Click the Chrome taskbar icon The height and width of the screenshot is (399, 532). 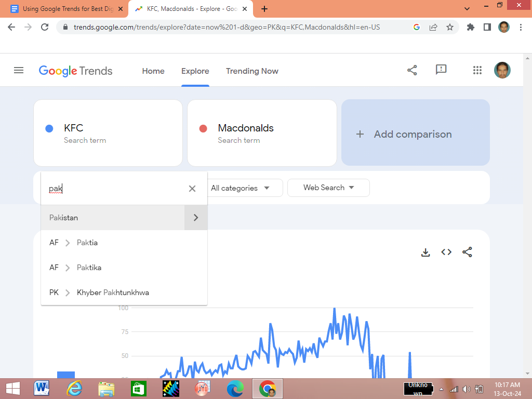tap(268, 389)
